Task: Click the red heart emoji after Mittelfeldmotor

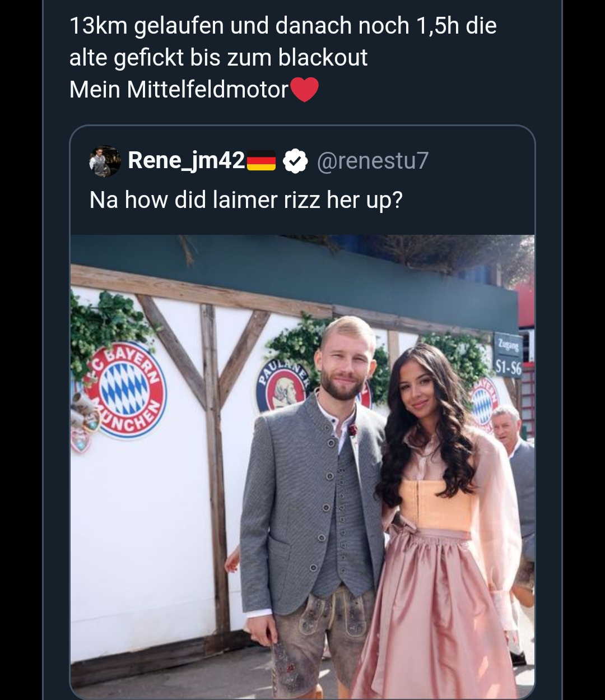Action: [x=305, y=90]
